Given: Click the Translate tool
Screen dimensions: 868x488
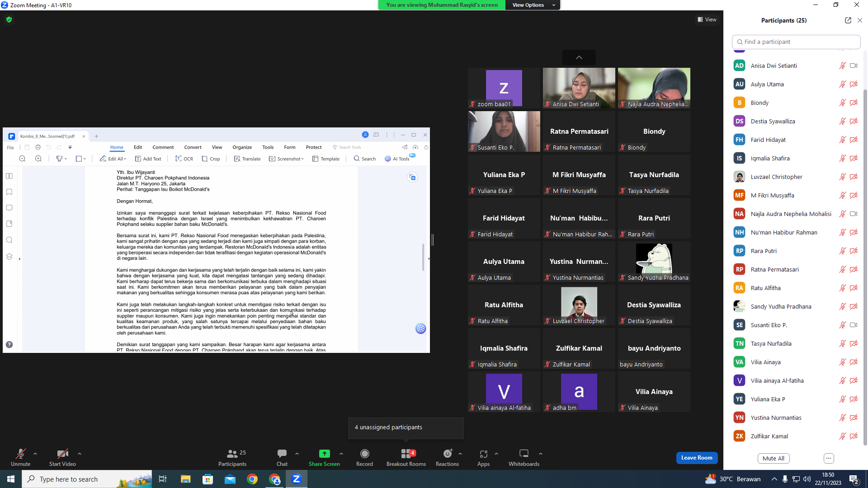Looking at the screenshot, I should [x=247, y=159].
